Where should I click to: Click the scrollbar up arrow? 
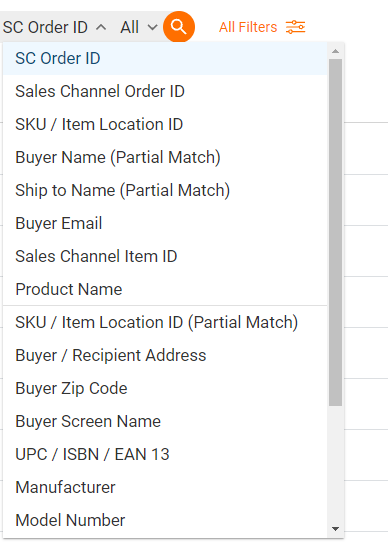click(x=335, y=52)
